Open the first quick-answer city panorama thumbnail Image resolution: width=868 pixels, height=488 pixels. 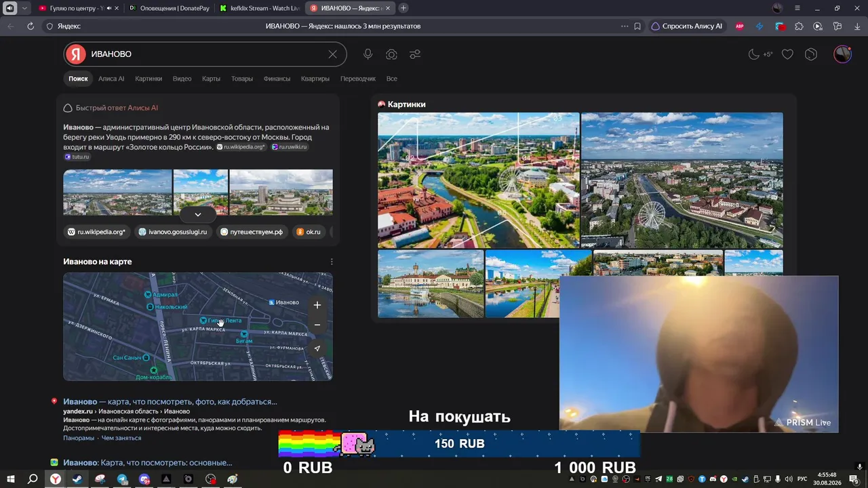coord(117,192)
